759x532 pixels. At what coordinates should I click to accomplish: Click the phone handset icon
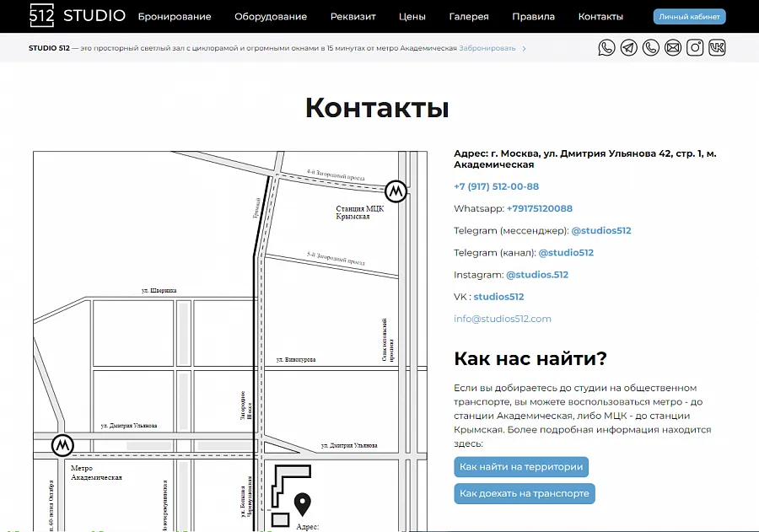pos(651,48)
